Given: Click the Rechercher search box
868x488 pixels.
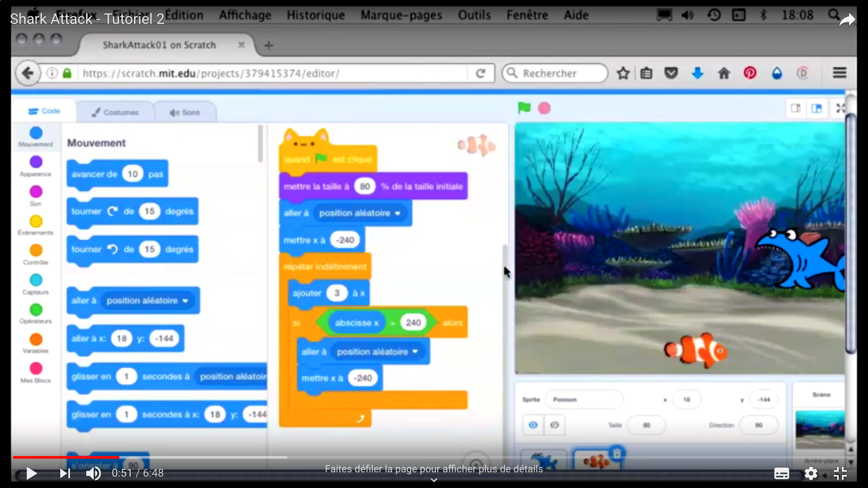Looking at the screenshot, I should tap(555, 73).
